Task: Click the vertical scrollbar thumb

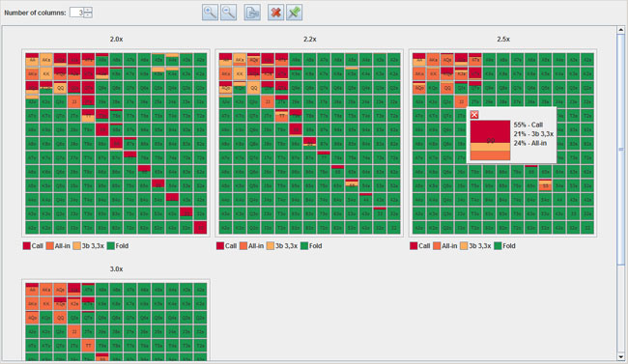Action: (x=621, y=150)
